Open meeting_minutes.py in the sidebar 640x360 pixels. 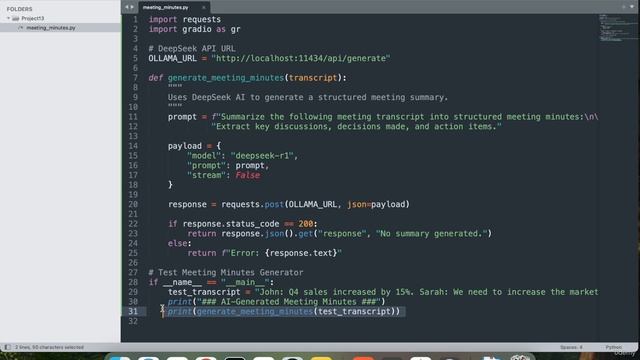click(x=51, y=28)
